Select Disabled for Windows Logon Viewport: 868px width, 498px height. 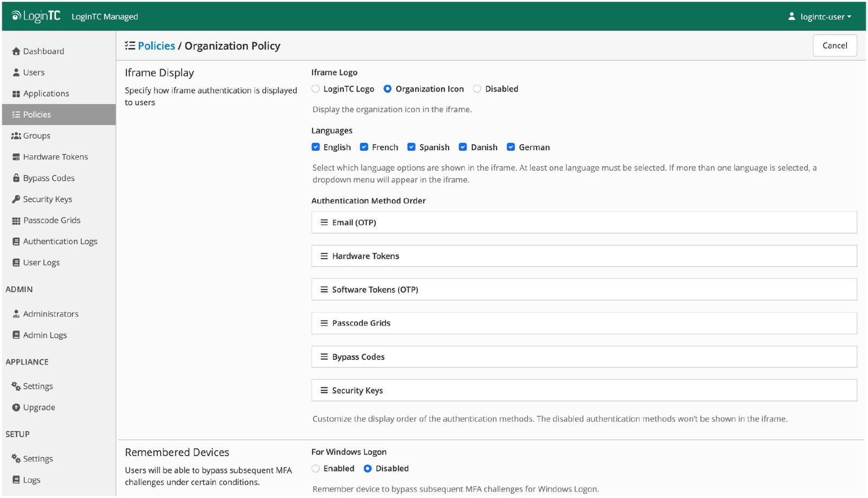[x=368, y=468]
